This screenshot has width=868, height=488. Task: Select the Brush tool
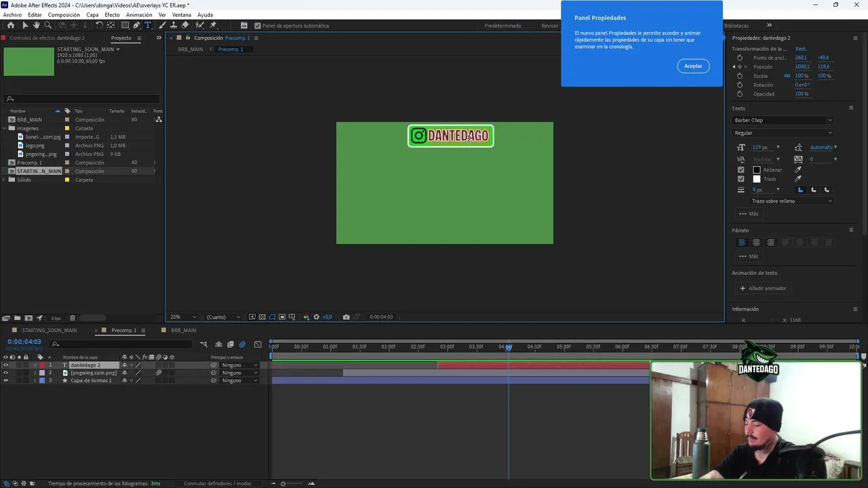point(162,25)
